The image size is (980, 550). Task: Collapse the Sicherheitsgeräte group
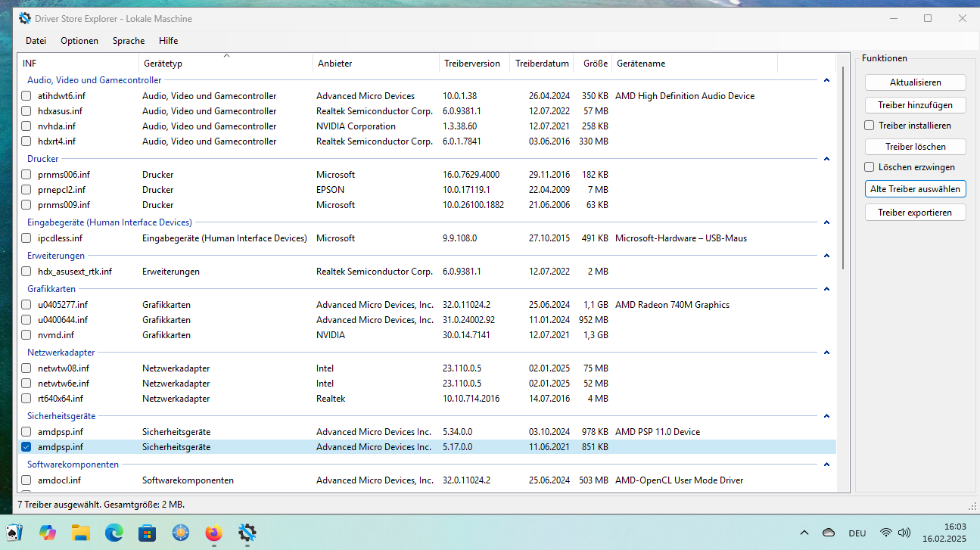pyautogui.click(x=827, y=416)
